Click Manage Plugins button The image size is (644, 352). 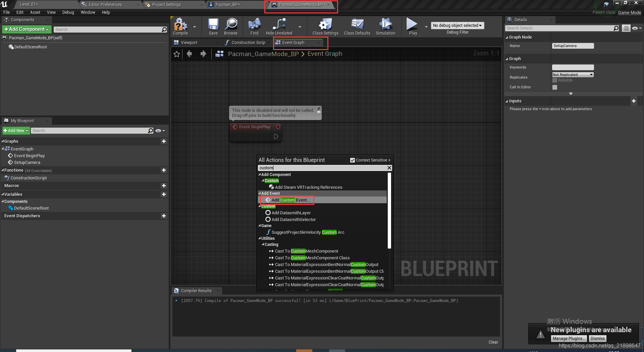click(x=569, y=339)
